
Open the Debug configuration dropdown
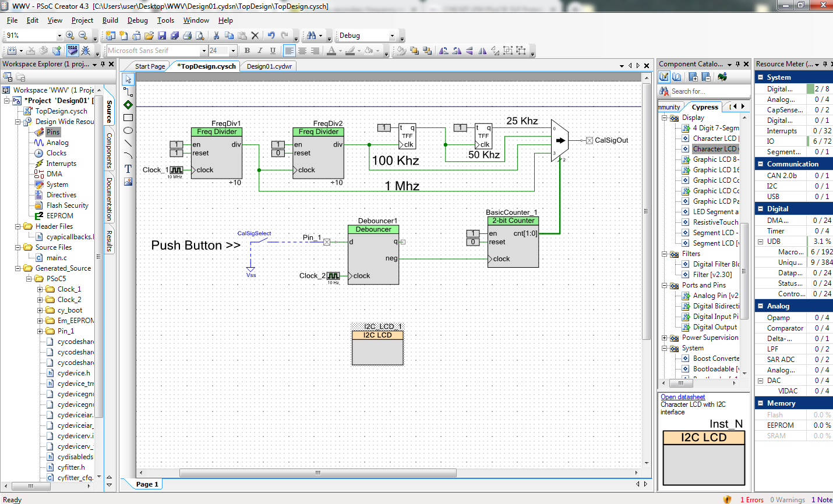coord(392,36)
